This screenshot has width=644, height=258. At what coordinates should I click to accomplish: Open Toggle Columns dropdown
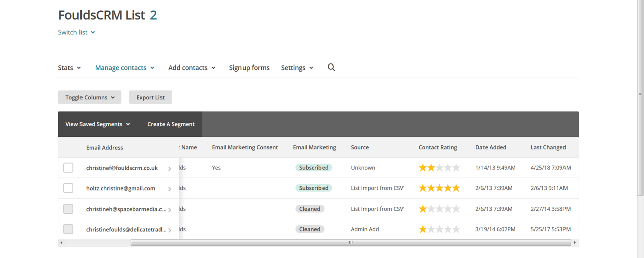click(90, 97)
